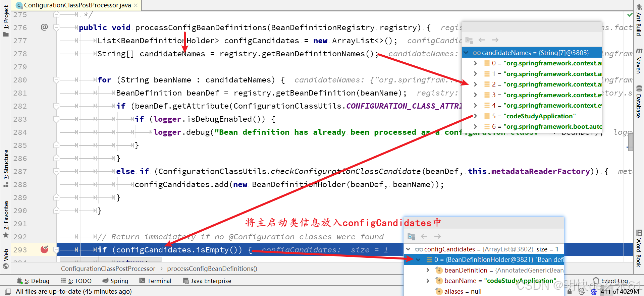Open the TODO tool window
The image size is (644, 296).
point(76,281)
